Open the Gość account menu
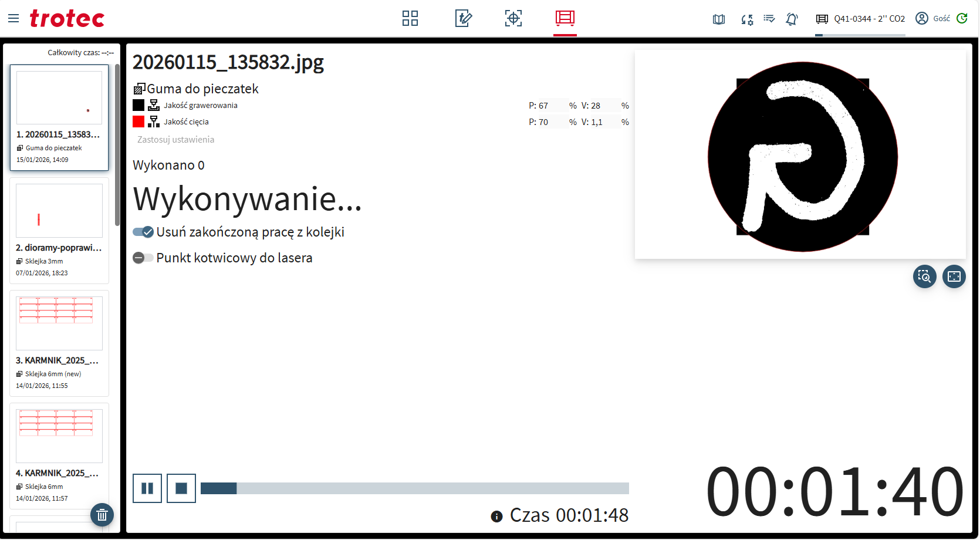 tap(932, 18)
